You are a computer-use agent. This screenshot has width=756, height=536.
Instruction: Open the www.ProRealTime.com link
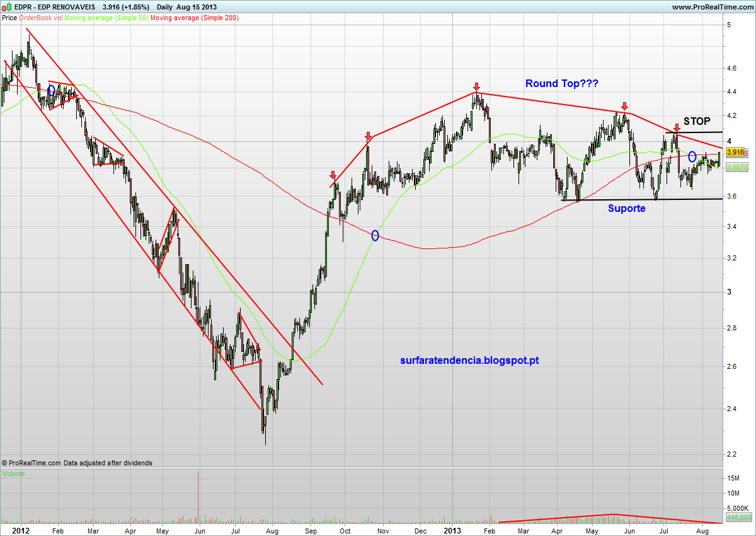[713, 7]
